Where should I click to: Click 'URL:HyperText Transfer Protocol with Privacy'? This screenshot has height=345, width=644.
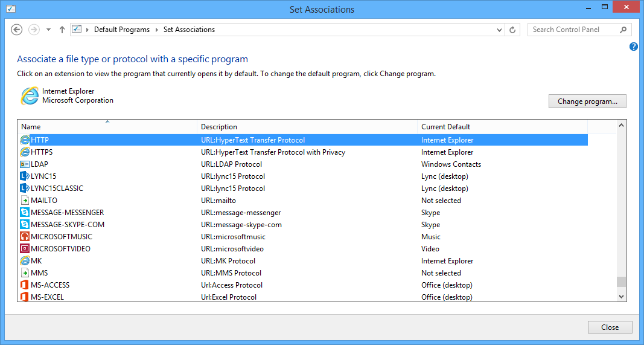273,152
